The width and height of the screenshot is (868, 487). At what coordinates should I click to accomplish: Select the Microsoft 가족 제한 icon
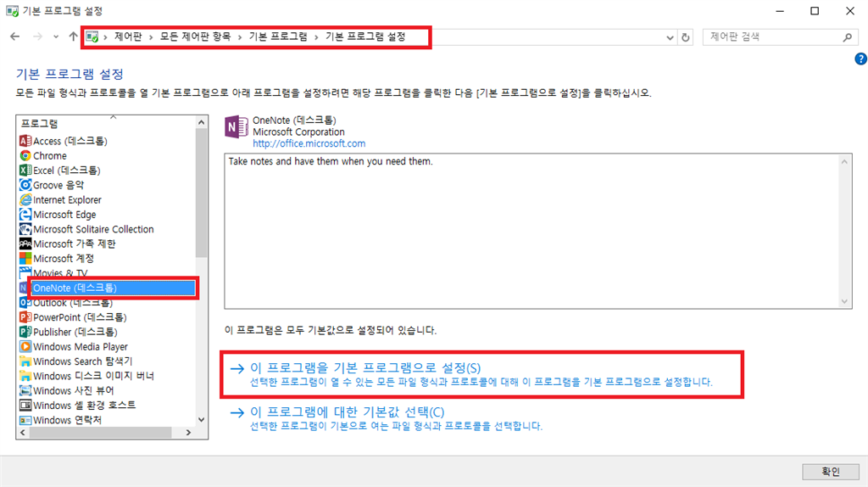point(25,243)
